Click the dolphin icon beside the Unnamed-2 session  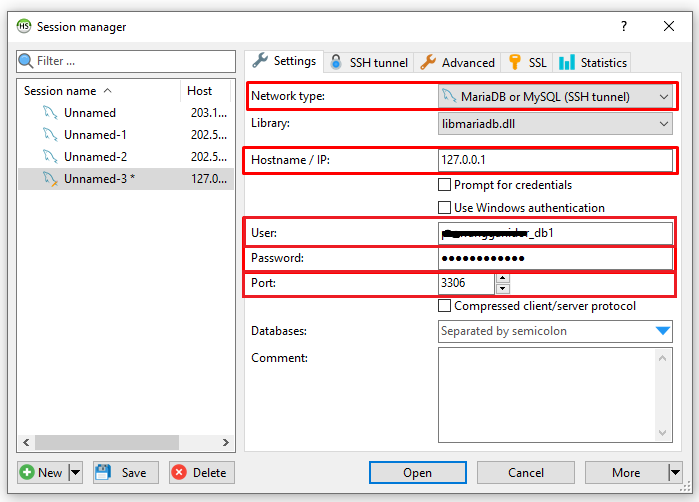tap(50, 157)
